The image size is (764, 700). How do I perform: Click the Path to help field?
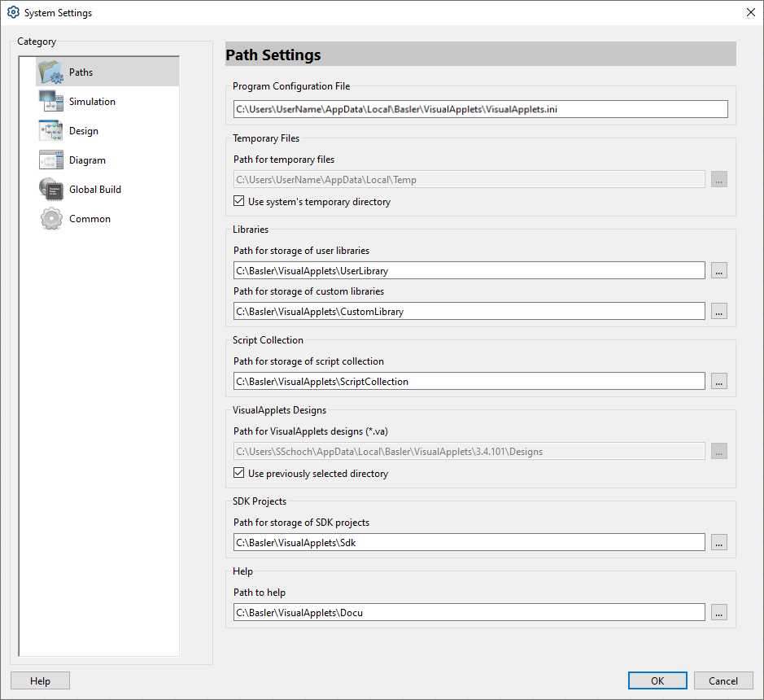(469, 612)
